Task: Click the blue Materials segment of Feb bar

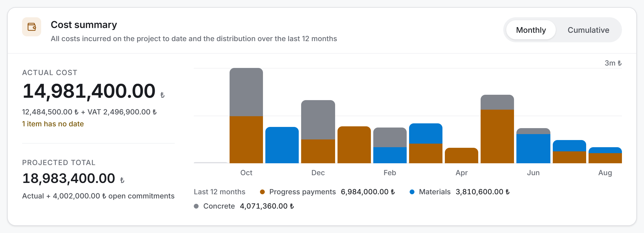Action: click(x=390, y=155)
